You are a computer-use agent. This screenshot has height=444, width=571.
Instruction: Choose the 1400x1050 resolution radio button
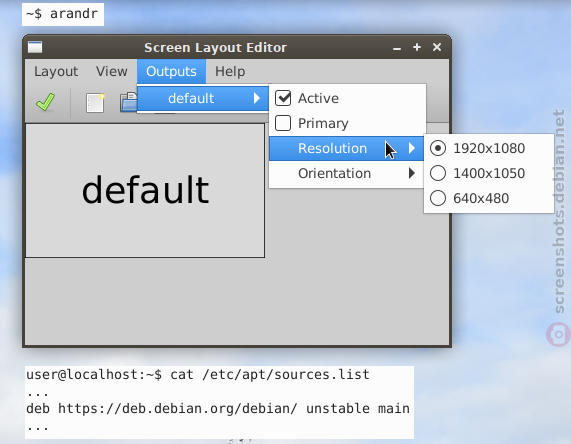coord(438,173)
